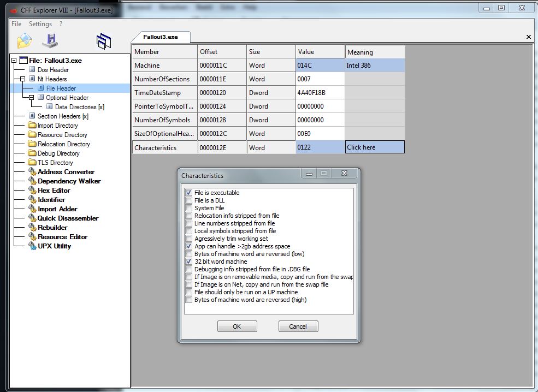The height and width of the screenshot is (392, 538).
Task: Check Debugging info stripped in .DBG file
Action: pos(189,269)
